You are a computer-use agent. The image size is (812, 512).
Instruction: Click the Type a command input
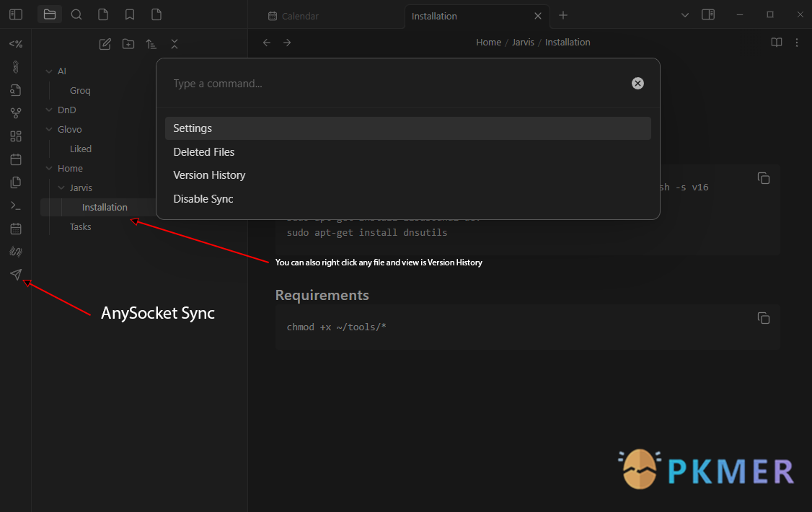tap(399, 84)
